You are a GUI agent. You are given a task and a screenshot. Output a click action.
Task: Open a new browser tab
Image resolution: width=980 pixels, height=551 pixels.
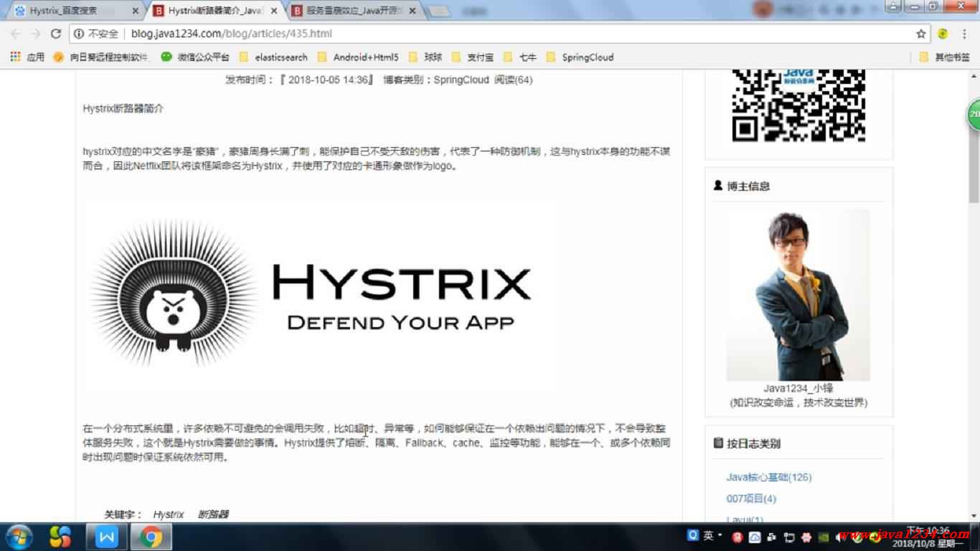[438, 11]
